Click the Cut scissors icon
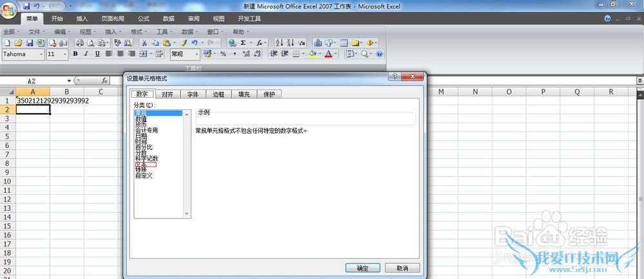 144,43
